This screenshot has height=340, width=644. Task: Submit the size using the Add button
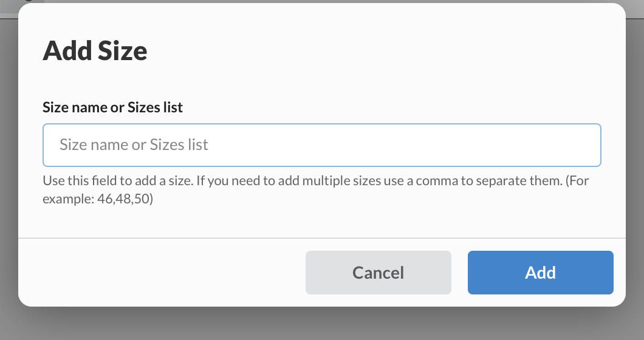(540, 273)
